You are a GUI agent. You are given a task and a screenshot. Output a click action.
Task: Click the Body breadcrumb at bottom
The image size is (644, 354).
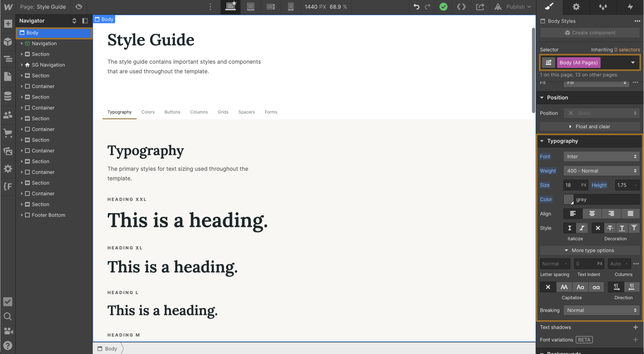[x=107, y=349]
